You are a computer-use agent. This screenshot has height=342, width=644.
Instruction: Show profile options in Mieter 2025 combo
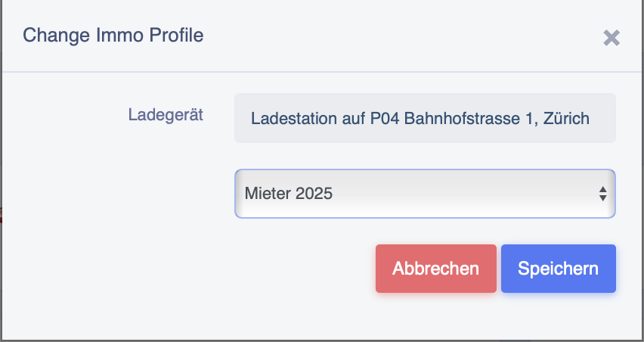tap(425, 194)
